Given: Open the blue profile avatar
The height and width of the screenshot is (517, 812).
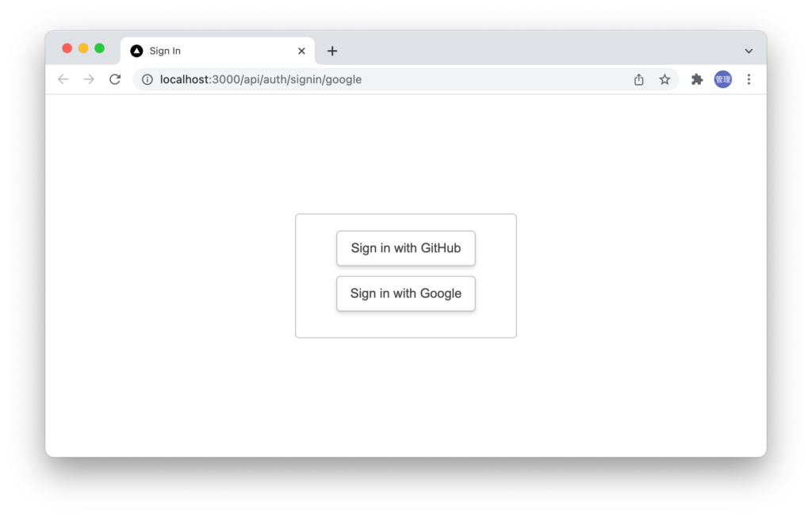Looking at the screenshot, I should [x=723, y=79].
